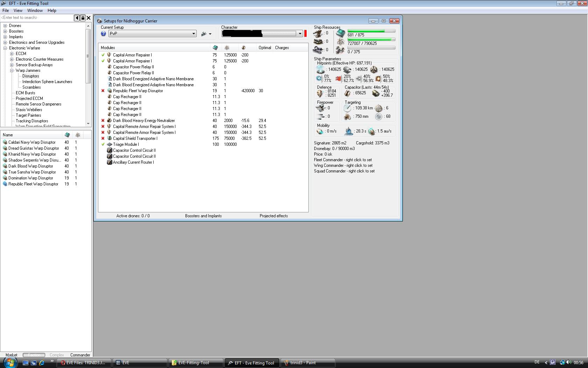This screenshot has width=588, height=368.
Task: Click the warp speed icon showing 1.5 au/s
Action: (371, 131)
